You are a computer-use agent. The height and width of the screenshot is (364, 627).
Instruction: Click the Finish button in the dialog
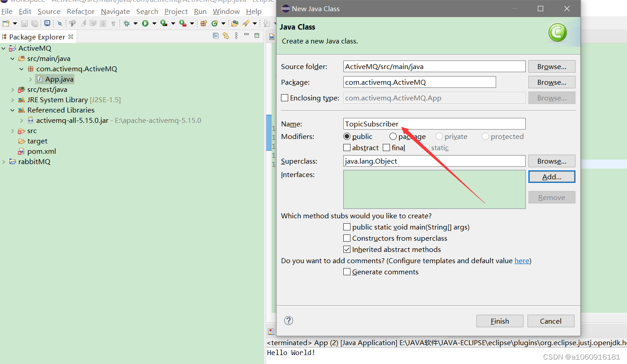[x=499, y=321]
